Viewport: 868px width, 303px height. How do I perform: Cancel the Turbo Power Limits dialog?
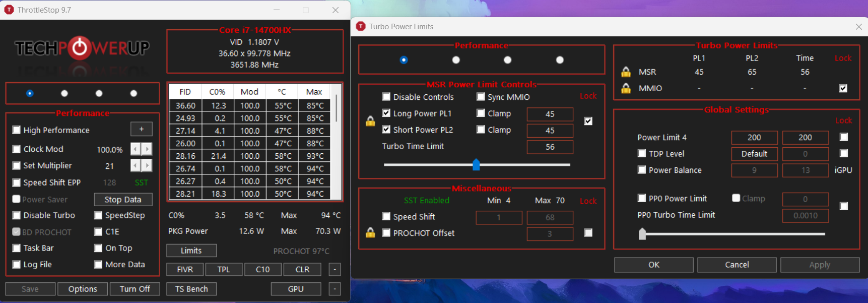tap(737, 265)
